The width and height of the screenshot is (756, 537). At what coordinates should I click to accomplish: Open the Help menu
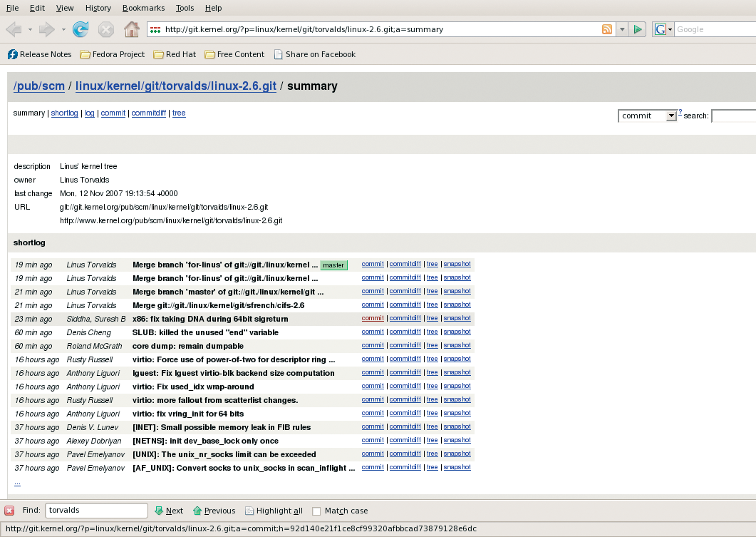(213, 8)
